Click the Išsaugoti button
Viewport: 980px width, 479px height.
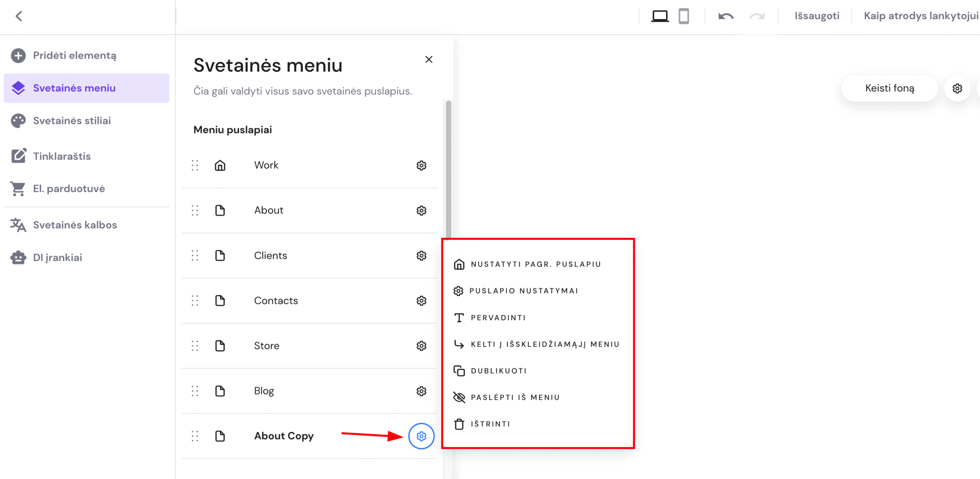[817, 16]
